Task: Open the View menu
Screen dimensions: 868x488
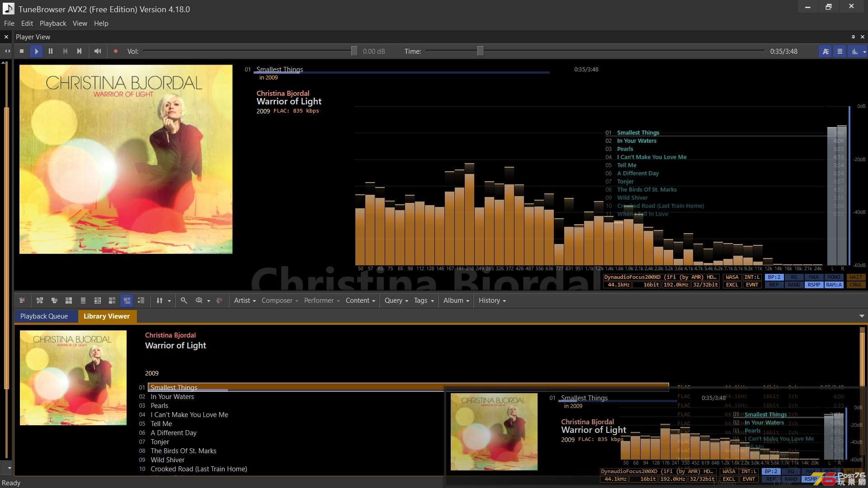Action: tap(80, 23)
